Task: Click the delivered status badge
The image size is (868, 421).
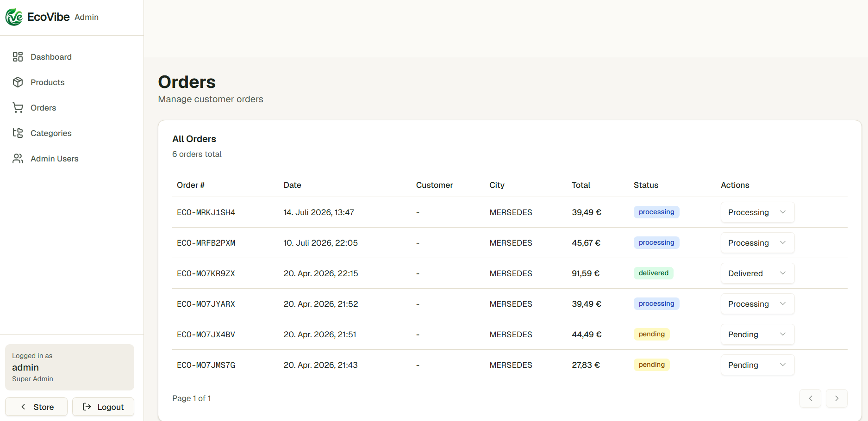Action: 653,273
